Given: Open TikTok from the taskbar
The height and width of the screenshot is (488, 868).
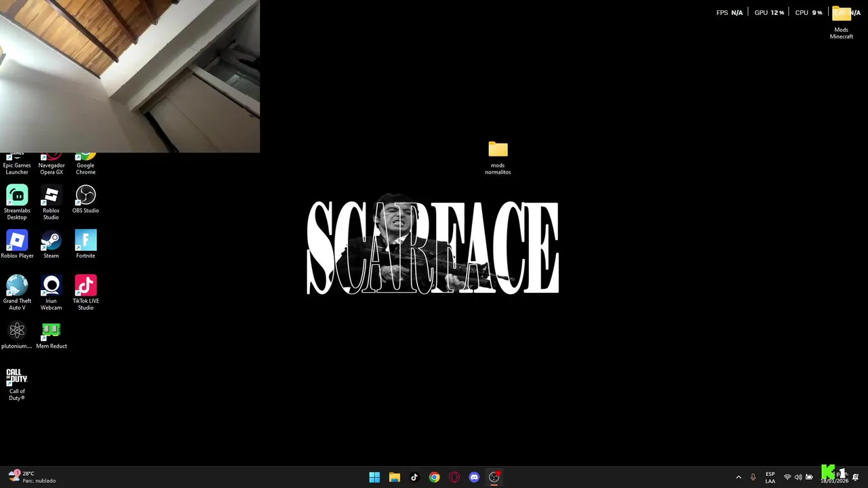Looking at the screenshot, I should (x=414, y=477).
